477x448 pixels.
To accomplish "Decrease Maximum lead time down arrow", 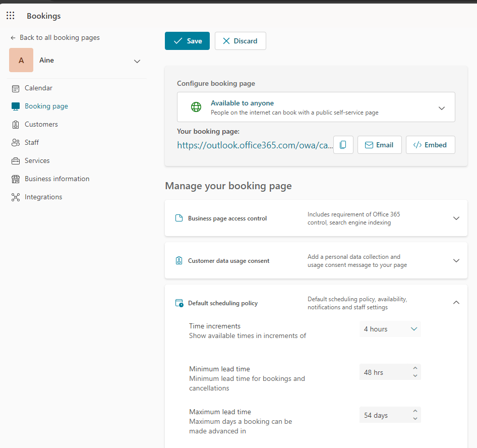I will (x=415, y=419).
